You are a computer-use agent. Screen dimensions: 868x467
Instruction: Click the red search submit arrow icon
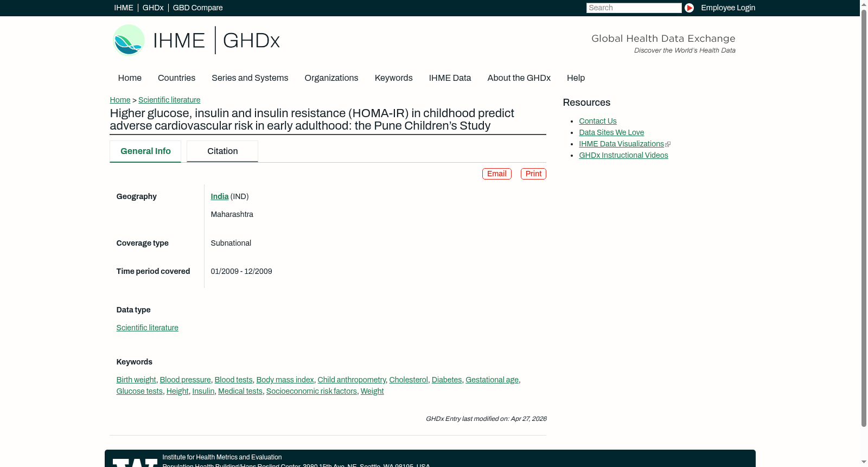689,8
